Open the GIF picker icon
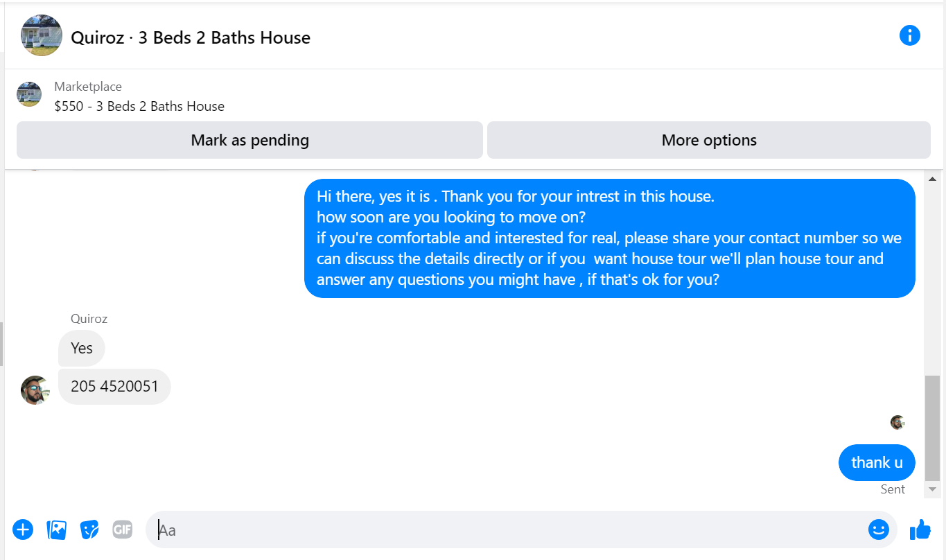Viewport: 946px width, 560px height. pyautogui.click(x=123, y=530)
